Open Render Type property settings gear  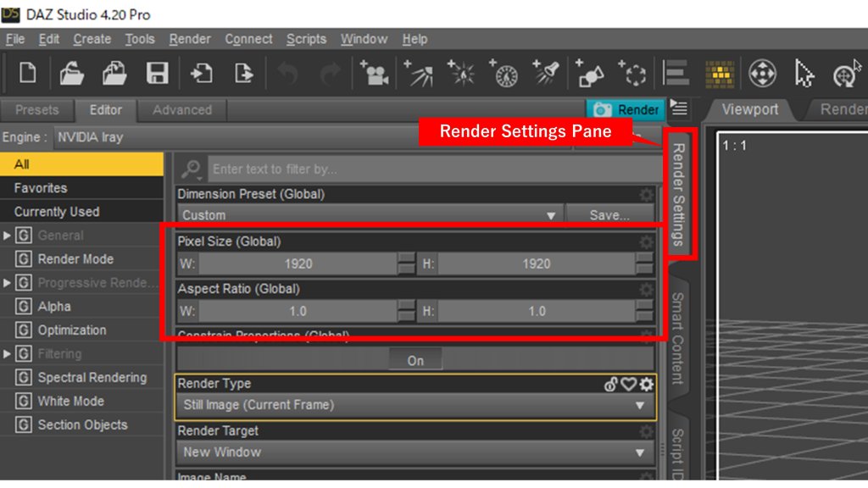click(646, 384)
